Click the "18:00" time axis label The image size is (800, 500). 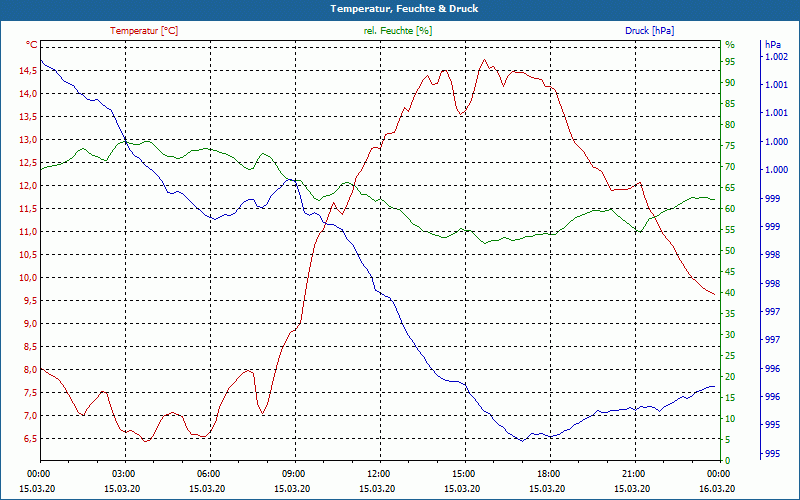(548, 473)
